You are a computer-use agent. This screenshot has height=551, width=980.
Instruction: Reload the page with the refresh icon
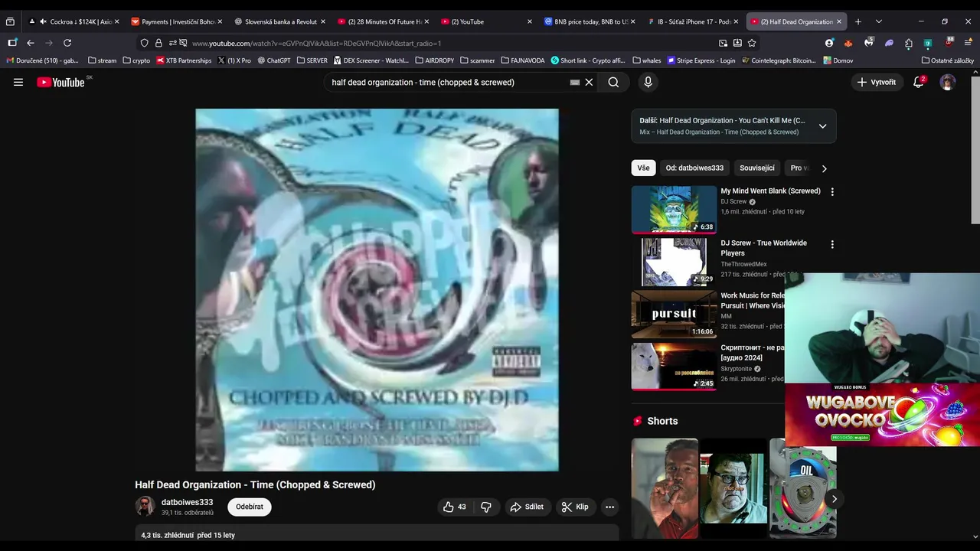coord(67,43)
